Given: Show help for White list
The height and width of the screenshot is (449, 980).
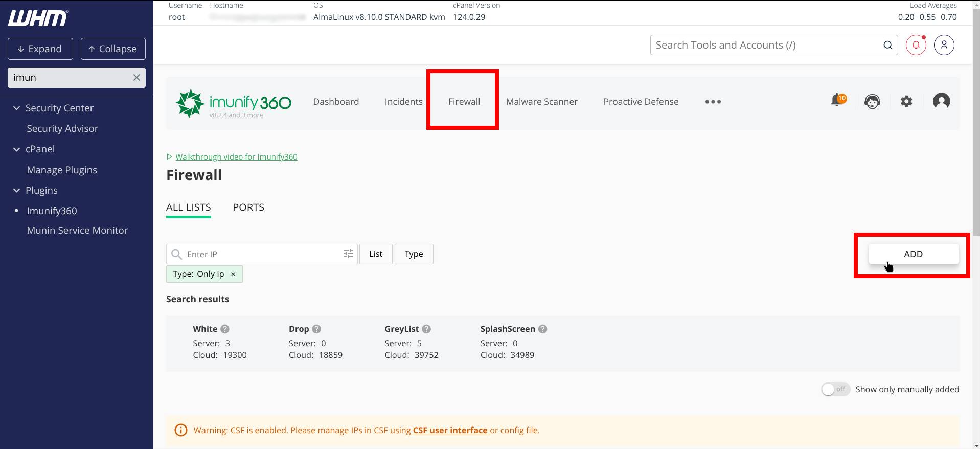Looking at the screenshot, I should point(225,329).
